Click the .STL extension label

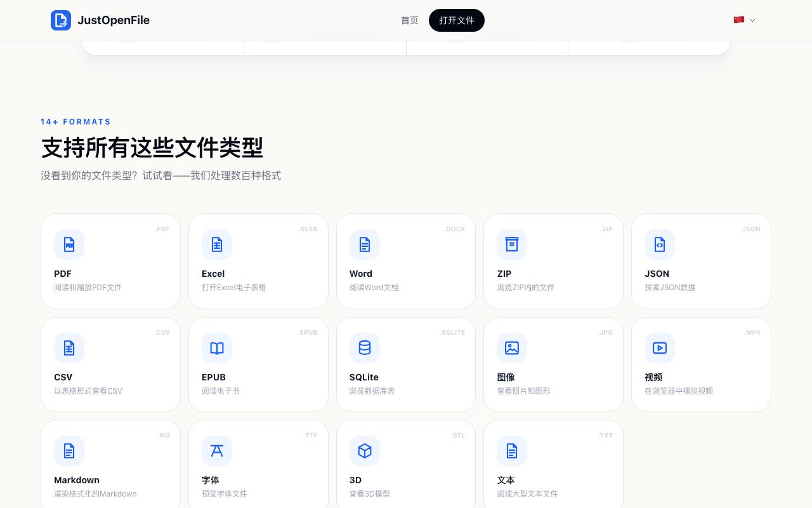click(458, 436)
